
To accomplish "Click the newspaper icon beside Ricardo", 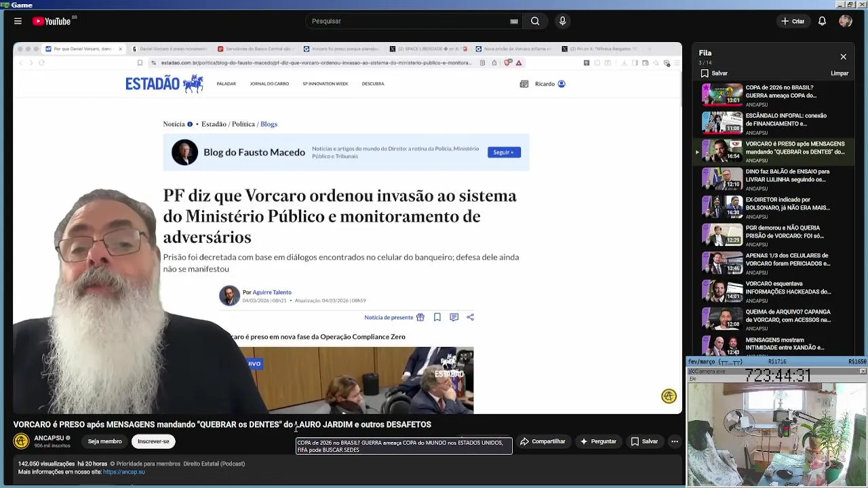I will pos(524,84).
